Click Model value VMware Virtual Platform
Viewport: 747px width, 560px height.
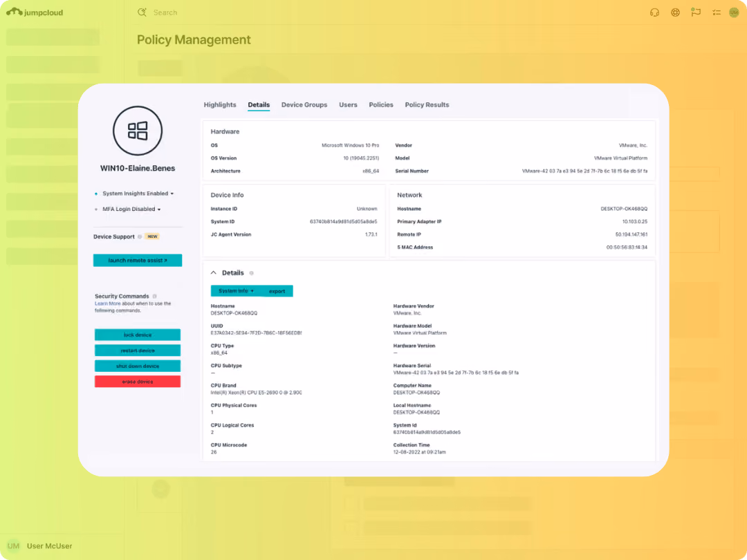tap(620, 158)
